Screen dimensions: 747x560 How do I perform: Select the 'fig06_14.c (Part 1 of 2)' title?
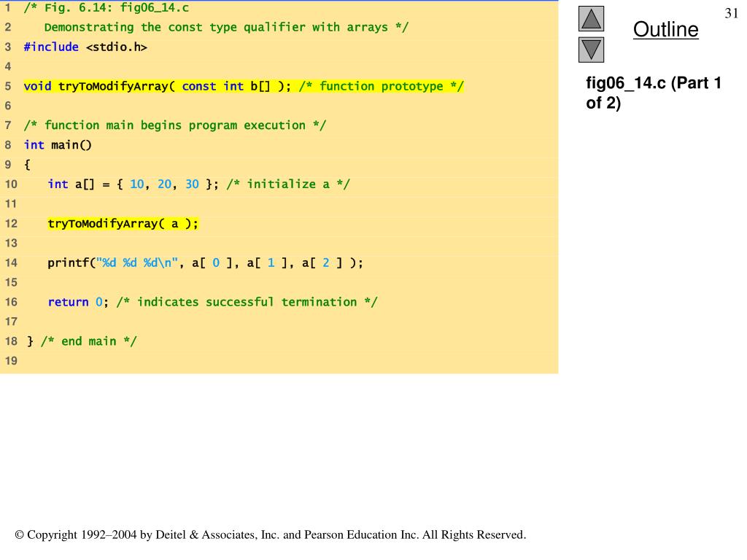[654, 93]
